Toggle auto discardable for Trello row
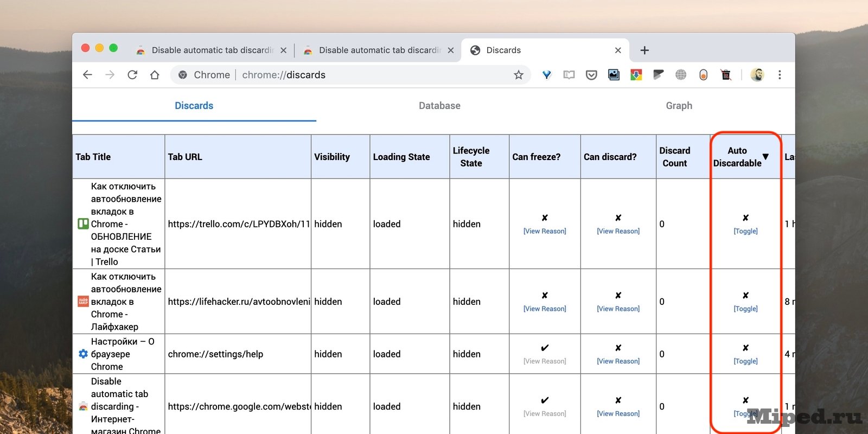The height and width of the screenshot is (434, 868). point(745,231)
